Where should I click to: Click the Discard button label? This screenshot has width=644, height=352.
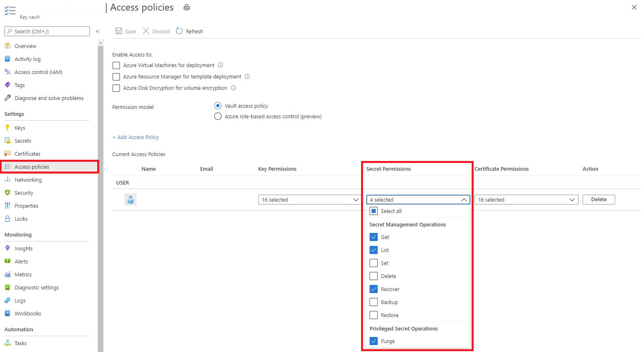click(x=161, y=31)
